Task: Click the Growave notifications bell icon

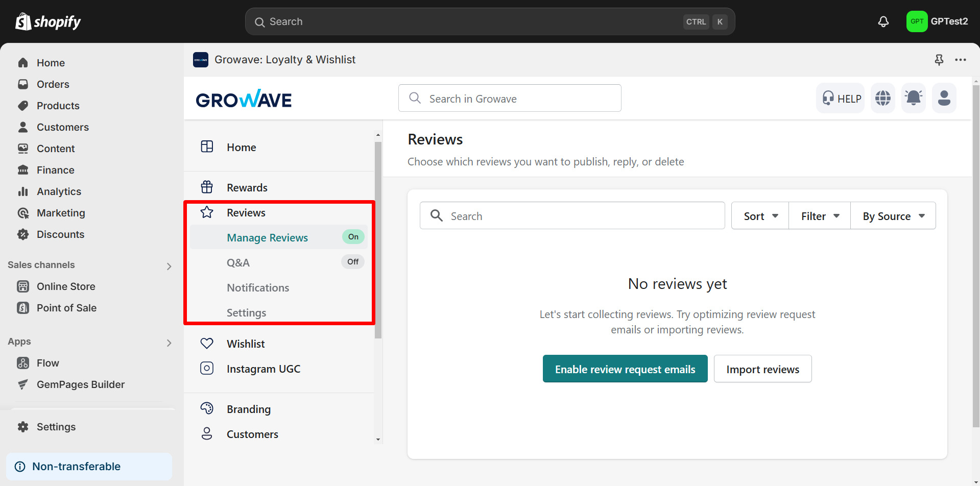Action: click(913, 98)
